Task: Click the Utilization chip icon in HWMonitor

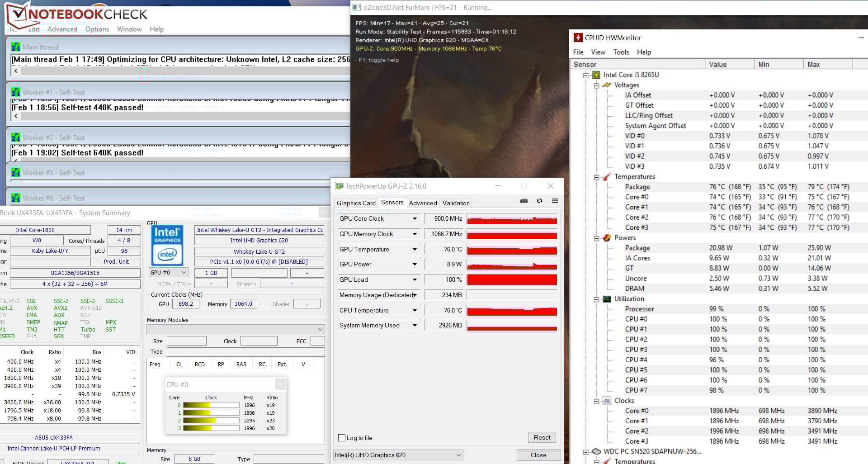Action: (607, 299)
